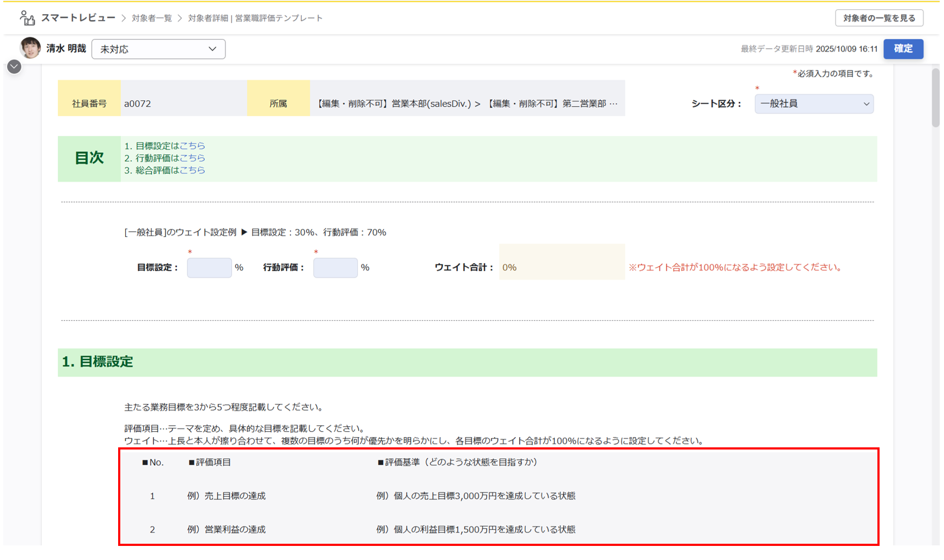
Task: Click the 社員番号 a0072 field
Action: click(183, 104)
